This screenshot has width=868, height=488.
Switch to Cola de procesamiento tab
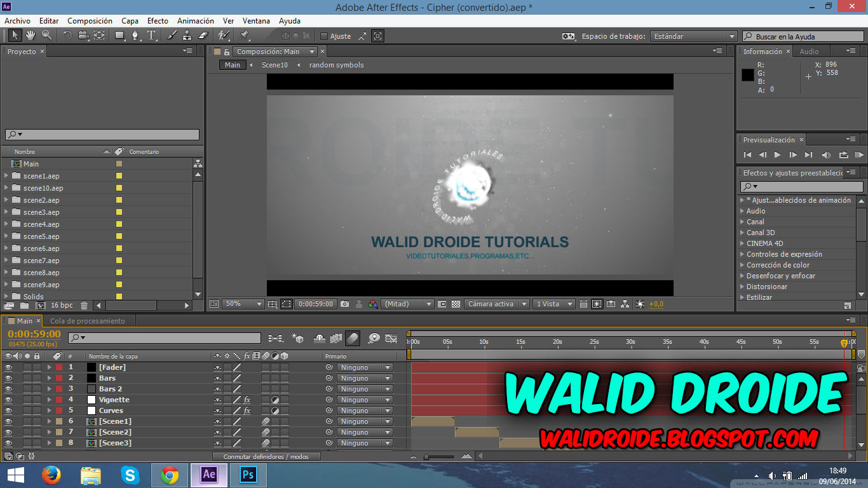88,321
